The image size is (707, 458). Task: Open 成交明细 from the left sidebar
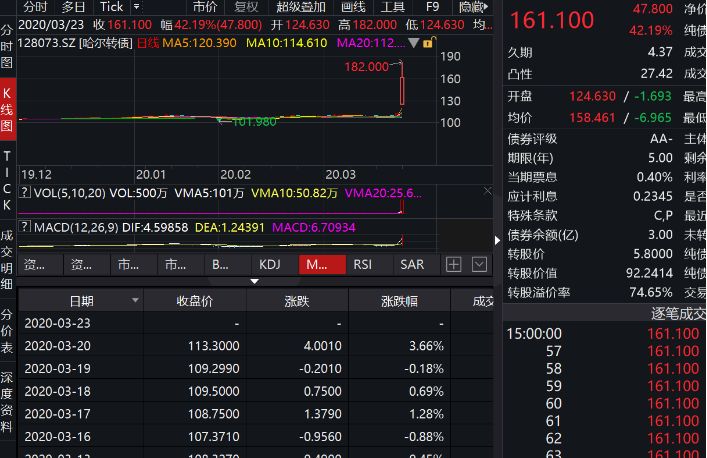(x=8, y=260)
